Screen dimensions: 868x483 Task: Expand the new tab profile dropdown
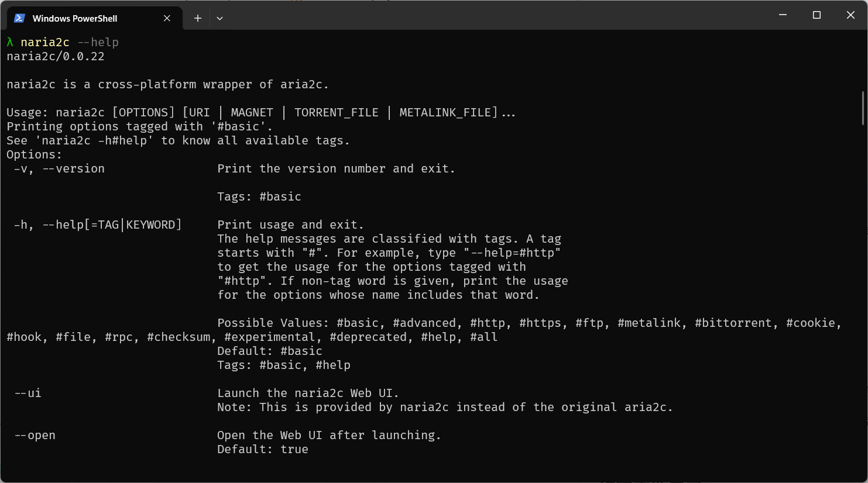click(219, 18)
